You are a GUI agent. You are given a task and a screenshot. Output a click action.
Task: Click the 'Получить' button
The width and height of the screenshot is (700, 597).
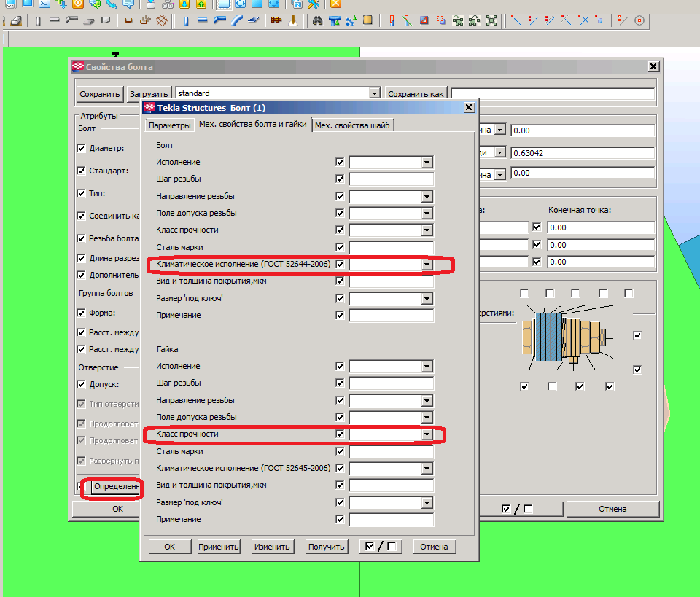coord(327,547)
